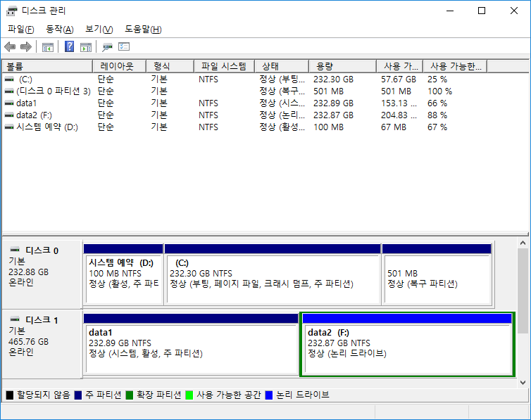Select the (C:) partition block on Disk 0
This screenshot has width=531, height=420.
click(273, 274)
